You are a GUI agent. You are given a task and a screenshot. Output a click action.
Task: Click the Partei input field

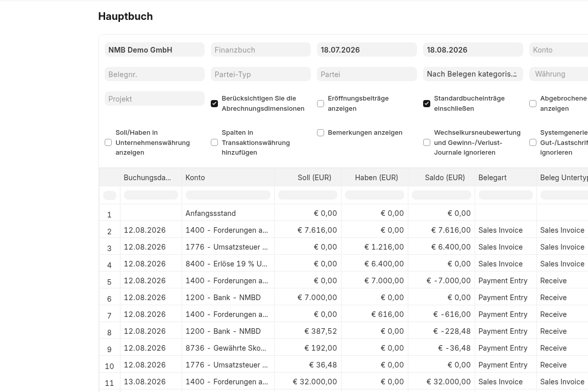pos(367,75)
